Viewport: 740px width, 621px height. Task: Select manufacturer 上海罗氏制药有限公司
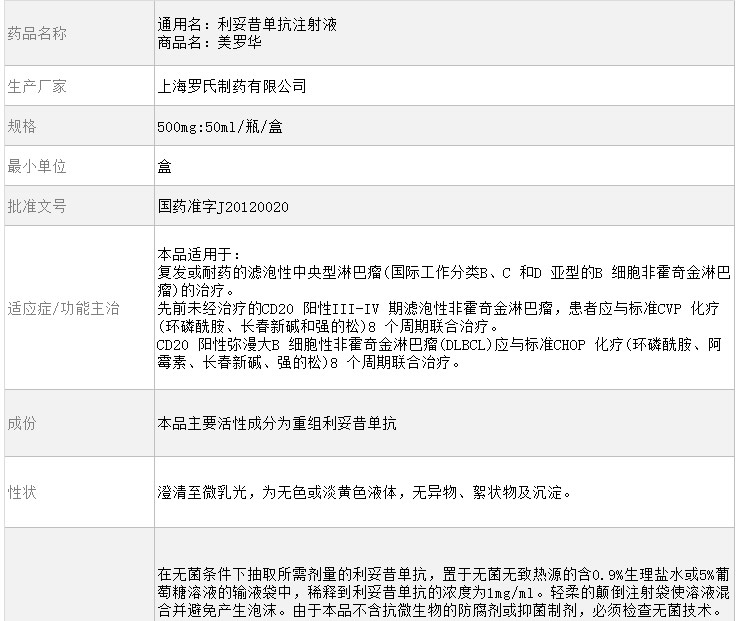(x=232, y=86)
